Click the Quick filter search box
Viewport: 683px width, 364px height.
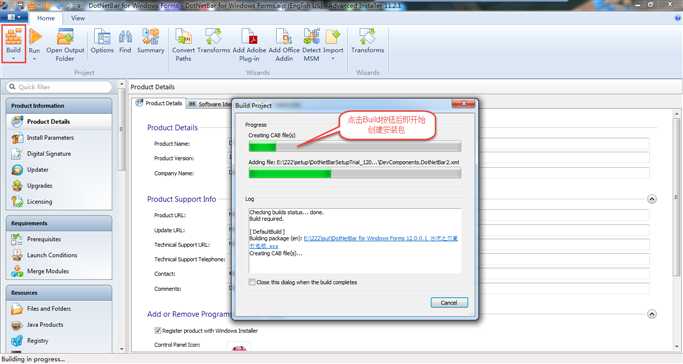click(x=59, y=87)
